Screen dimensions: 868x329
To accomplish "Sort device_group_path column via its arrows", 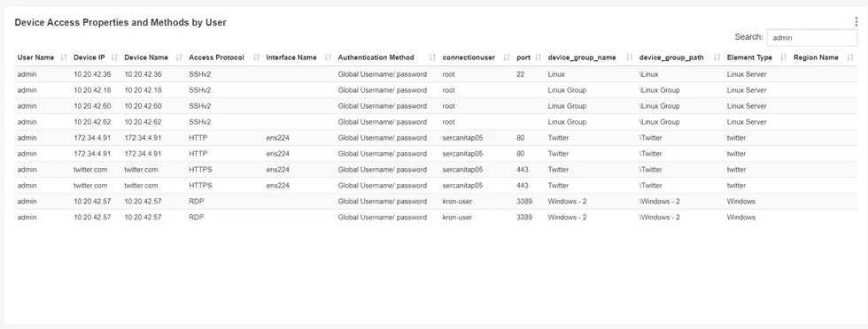I will 717,57.
